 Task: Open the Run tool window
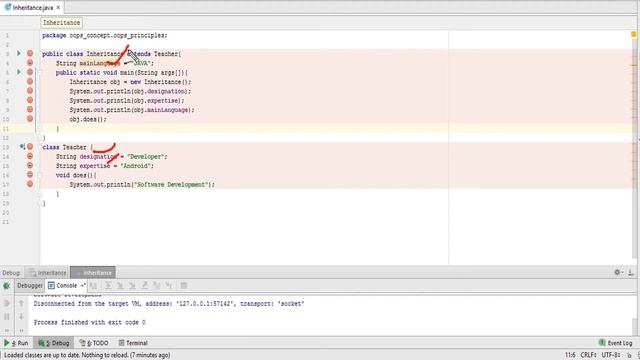16,343
